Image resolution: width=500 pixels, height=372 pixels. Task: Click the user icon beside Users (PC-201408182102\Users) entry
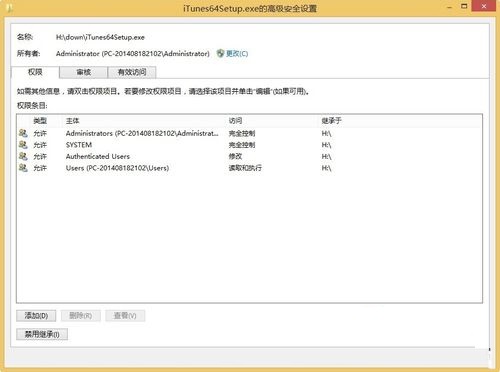click(23, 168)
